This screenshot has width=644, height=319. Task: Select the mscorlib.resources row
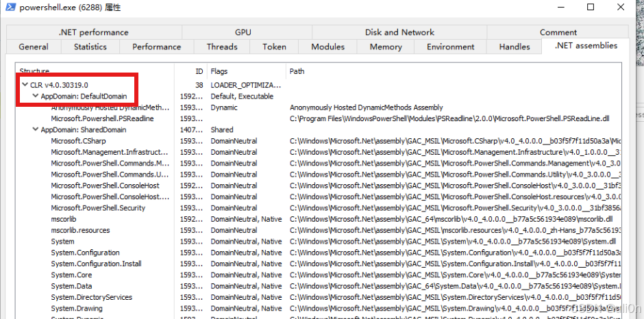(x=319, y=230)
